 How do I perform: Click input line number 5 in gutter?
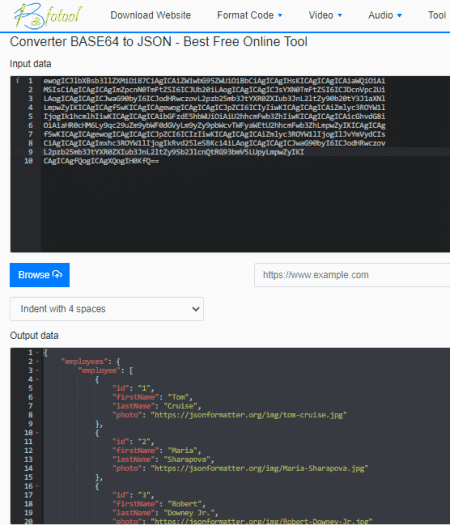coord(30,116)
